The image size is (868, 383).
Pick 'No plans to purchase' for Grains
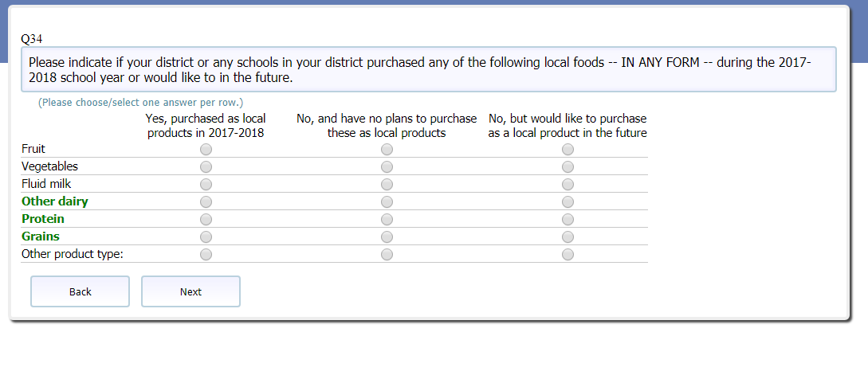click(387, 237)
